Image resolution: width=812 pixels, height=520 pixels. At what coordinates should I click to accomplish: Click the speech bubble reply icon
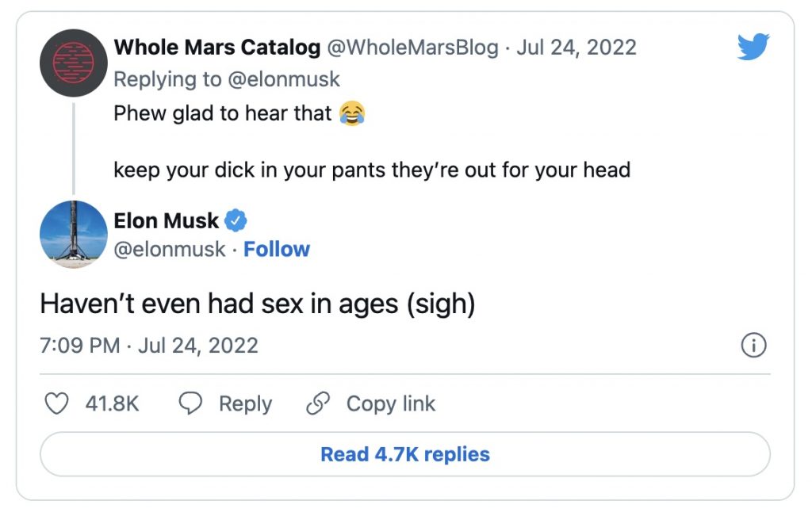tap(190, 403)
